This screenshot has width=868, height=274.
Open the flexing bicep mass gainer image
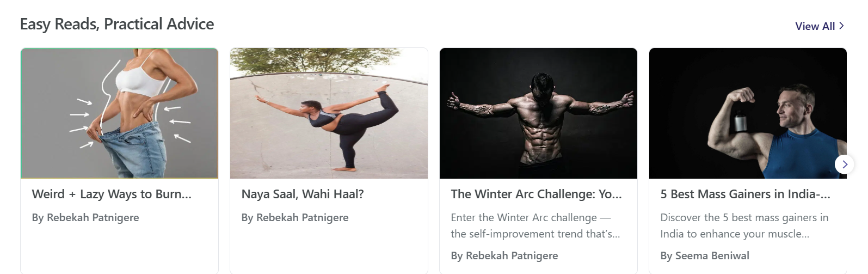(x=748, y=113)
